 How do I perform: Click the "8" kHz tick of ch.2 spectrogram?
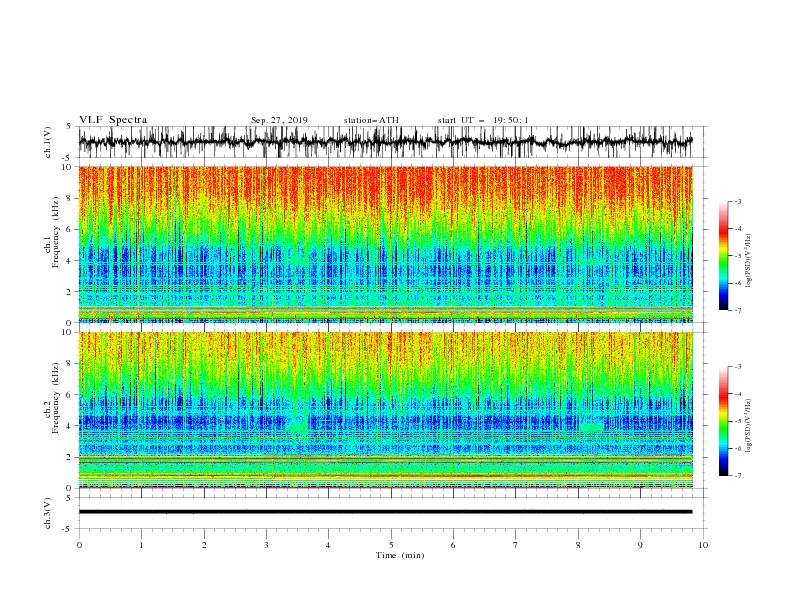point(69,364)
